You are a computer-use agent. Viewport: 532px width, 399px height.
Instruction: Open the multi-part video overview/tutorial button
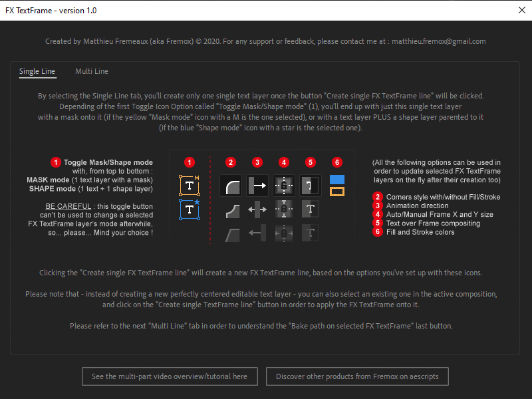(x=170, y=376)
